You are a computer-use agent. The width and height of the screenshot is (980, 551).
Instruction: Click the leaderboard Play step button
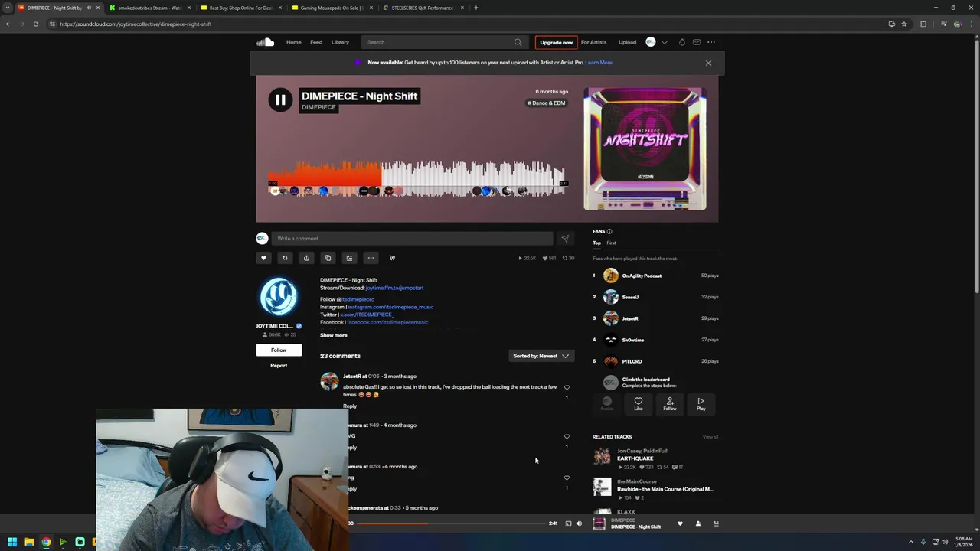[x=701, y=403]
